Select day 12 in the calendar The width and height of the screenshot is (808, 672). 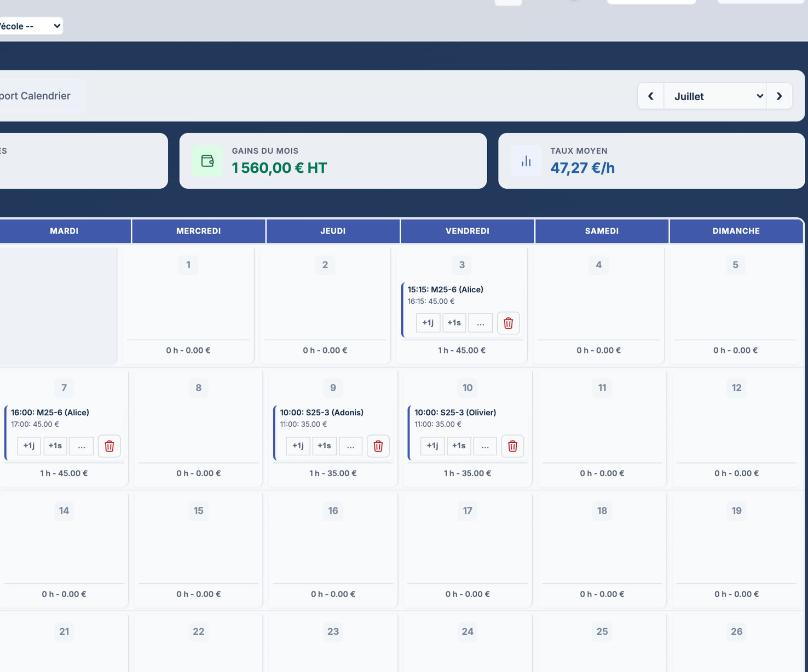point(737,388)
